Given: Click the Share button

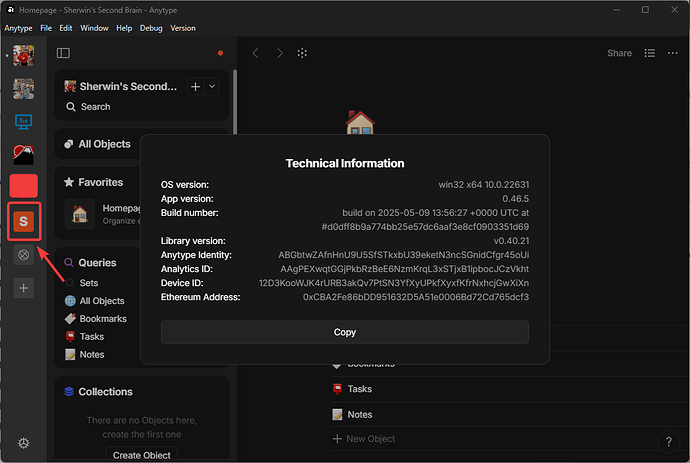Looking at the screenshot, I should coord(619,53).
